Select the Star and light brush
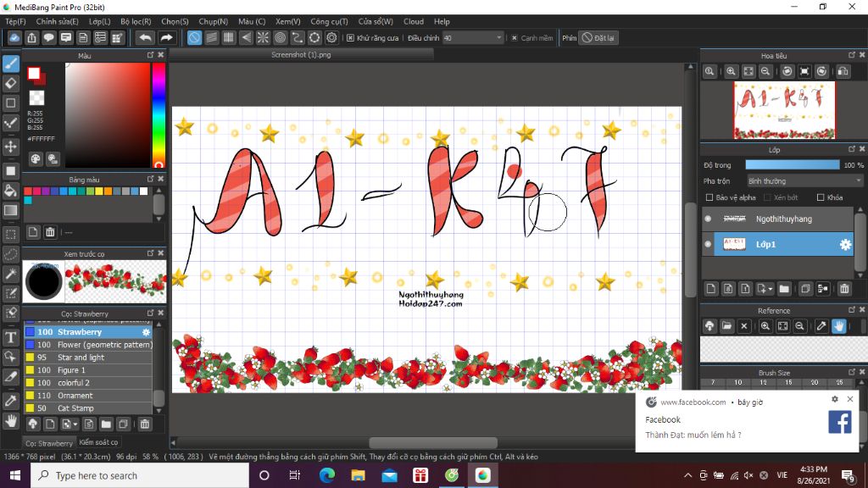868x488 pixels. pos(88,358)
